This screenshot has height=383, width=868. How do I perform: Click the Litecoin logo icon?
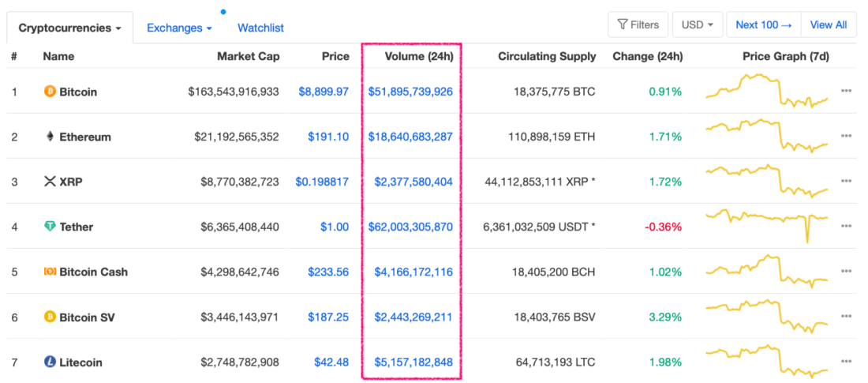click(50, 362)
